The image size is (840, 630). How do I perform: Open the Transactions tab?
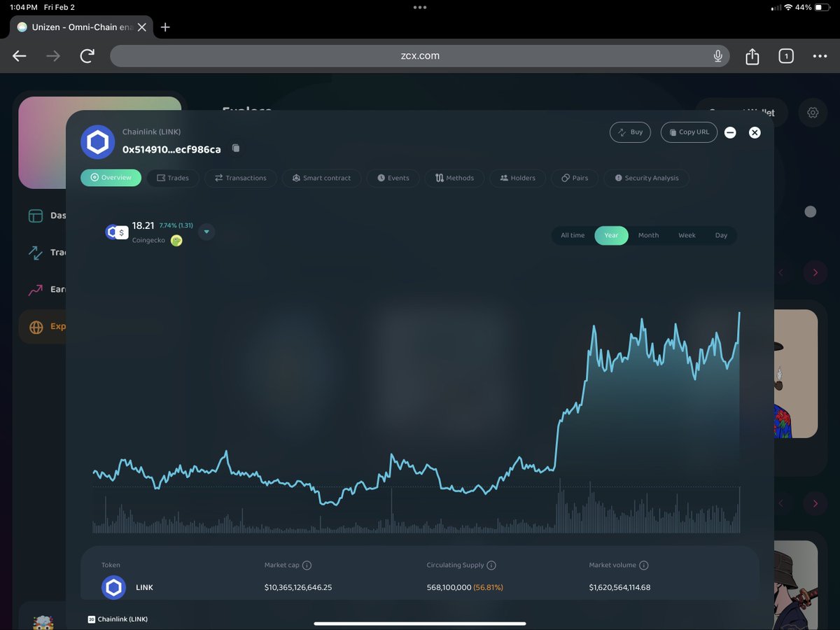240,178
